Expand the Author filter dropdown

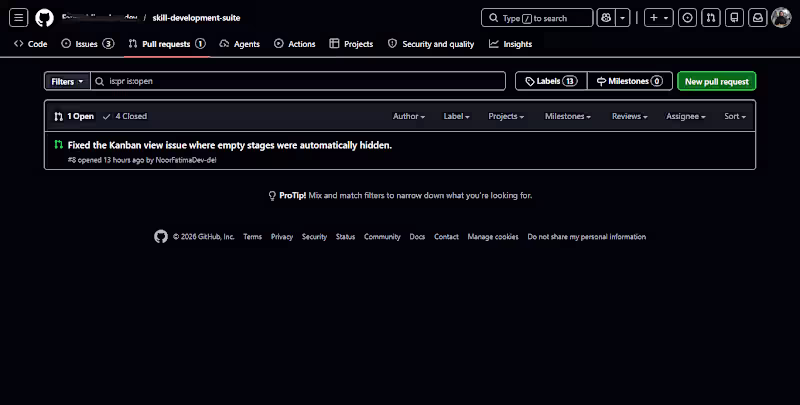pos(409,116)
